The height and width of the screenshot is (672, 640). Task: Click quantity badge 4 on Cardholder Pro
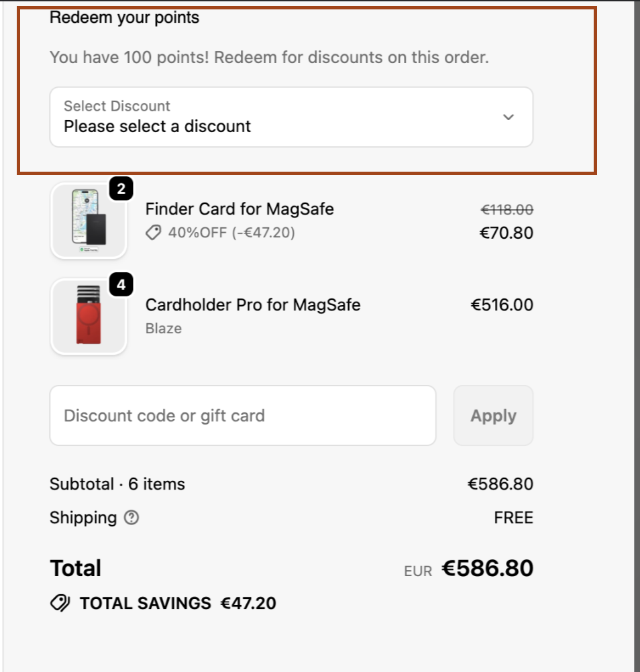[121, 286]
